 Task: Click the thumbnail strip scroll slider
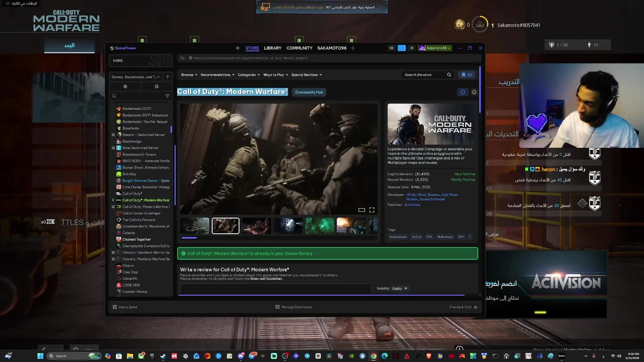(189, 238)
